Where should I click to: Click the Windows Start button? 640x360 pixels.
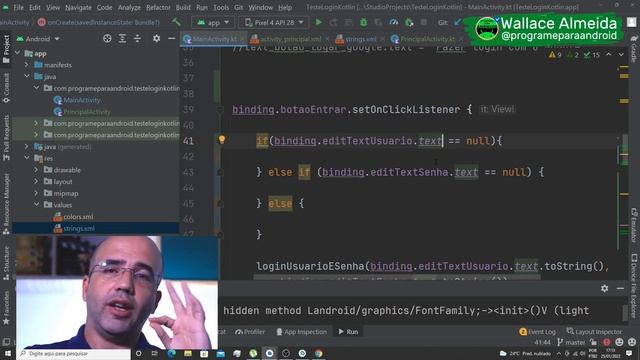coord(7,353)
